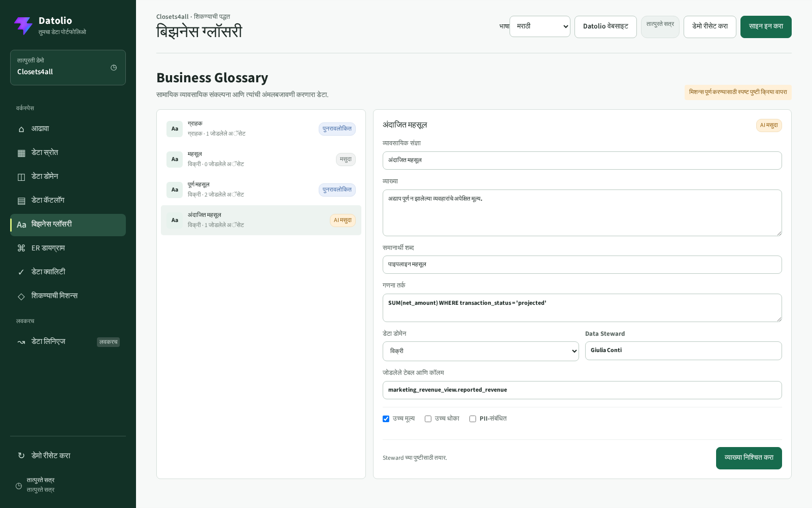Click व्याख्या निश्चित करा button
812x508 pixels.
(x=749, y=458)
